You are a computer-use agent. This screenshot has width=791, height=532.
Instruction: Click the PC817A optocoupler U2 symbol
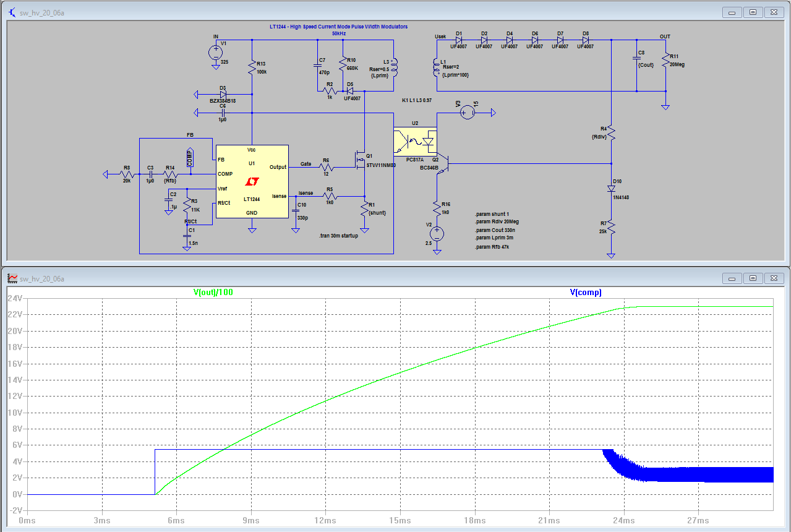(416, 140)
